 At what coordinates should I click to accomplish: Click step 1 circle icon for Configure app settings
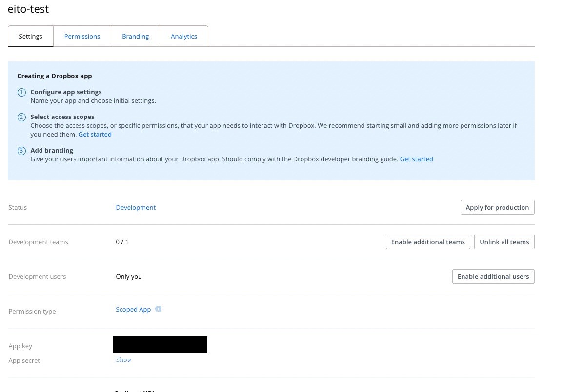pos(21,92)
